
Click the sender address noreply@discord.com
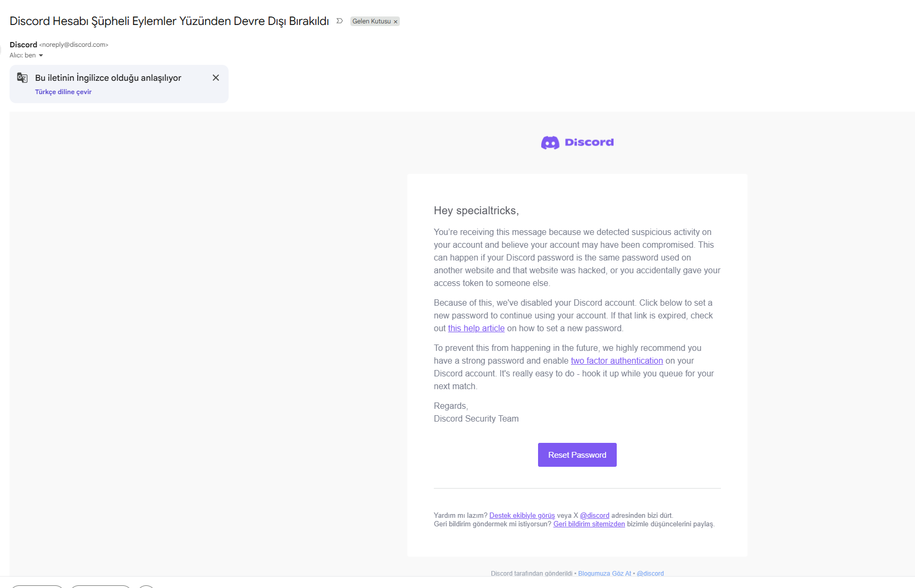tap(74, 45)
